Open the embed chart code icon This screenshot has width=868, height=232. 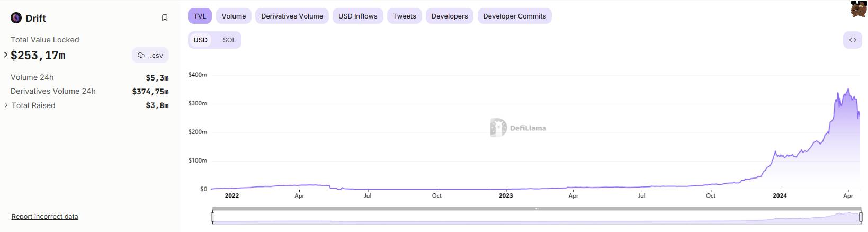coord(853,40)
